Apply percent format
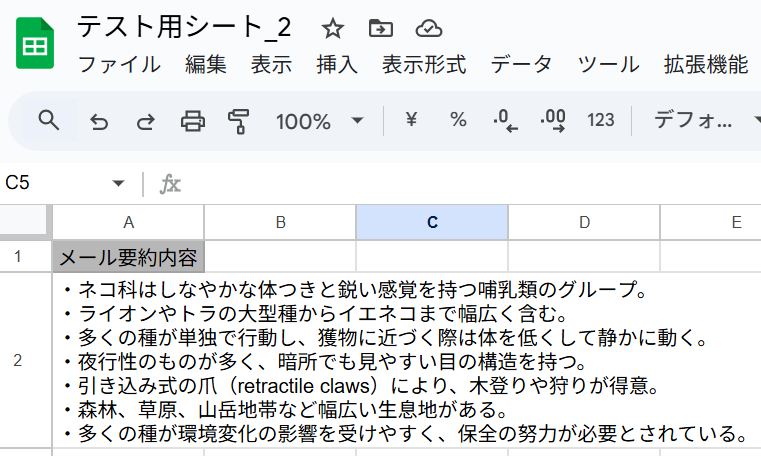Viewport: 761px width, 456px height. (458, 119)
